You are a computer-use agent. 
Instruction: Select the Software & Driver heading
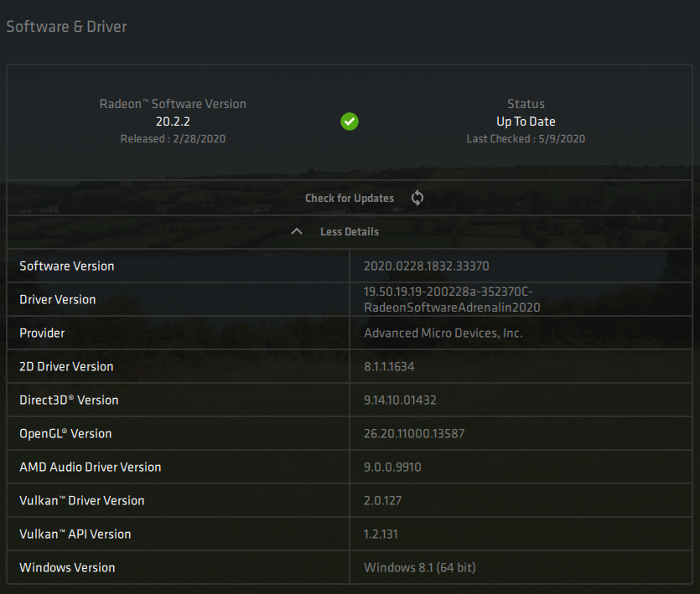[66, 26]
